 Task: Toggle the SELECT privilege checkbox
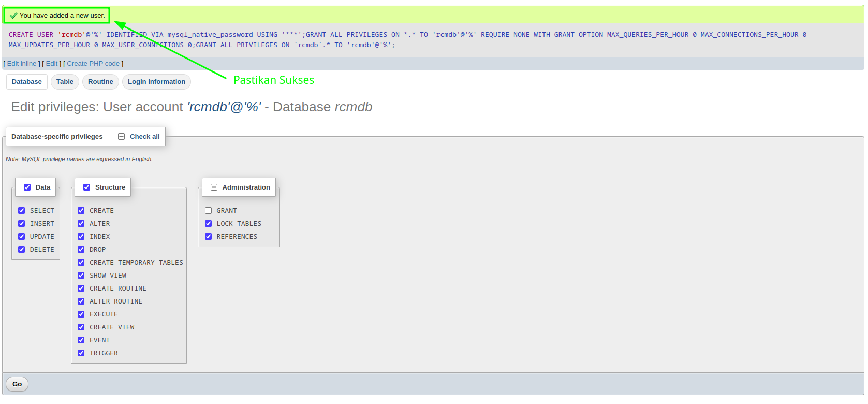pos(22,211)
